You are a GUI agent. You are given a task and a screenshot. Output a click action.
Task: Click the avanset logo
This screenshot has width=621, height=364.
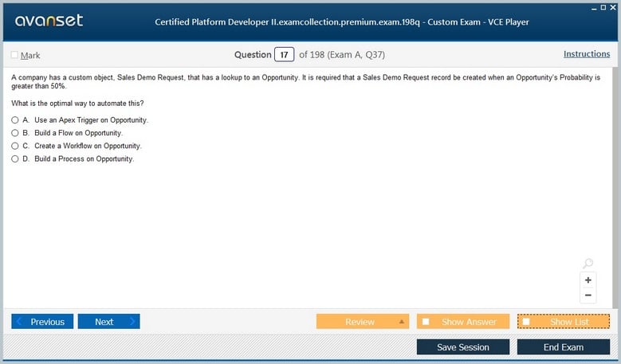[49, 20]
